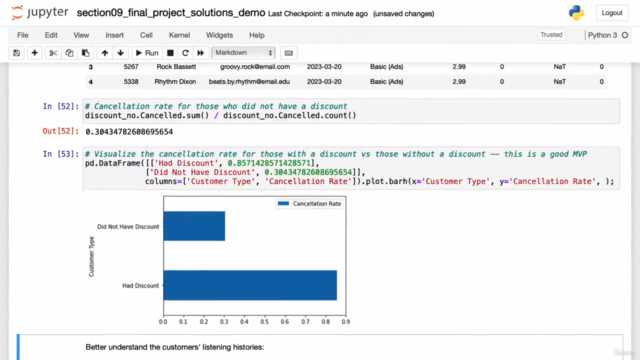Viewport: 640px width, 360px height.
Task: Click the Rhythm Dixon table cell
Action: click(x=175, y=82)
